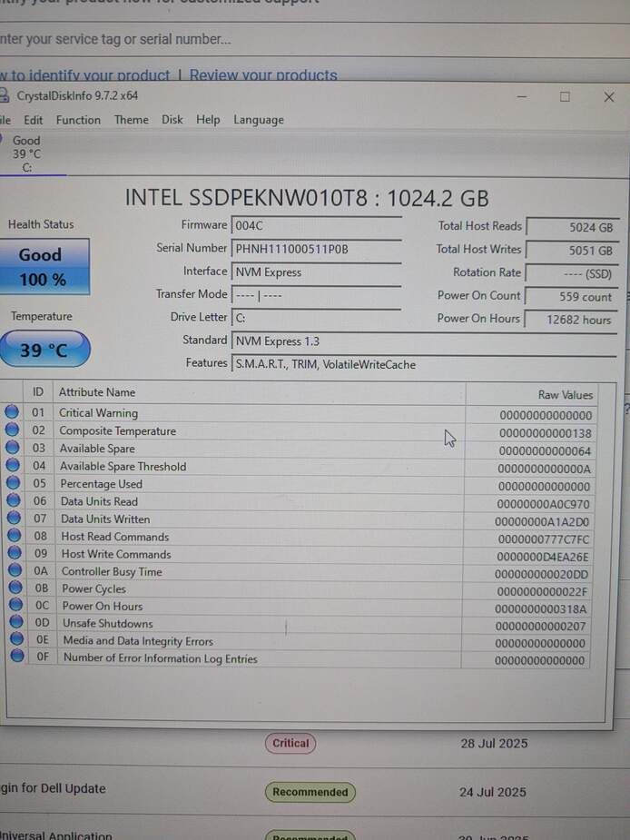Click the blue status icon for Critical Warning

click(12, 412)
